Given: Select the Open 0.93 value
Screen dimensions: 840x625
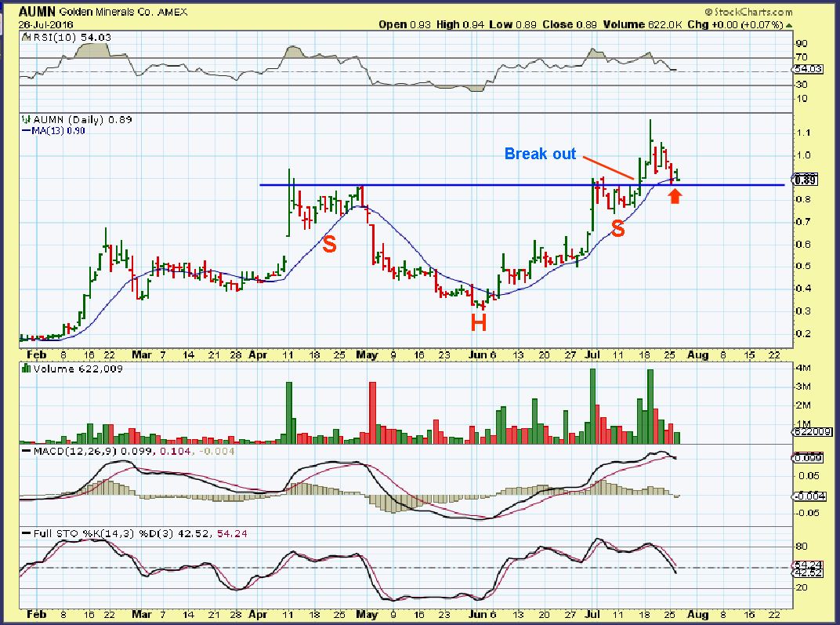Looking at the screenshot, I should pyautogui.click(x=404, y=24).
